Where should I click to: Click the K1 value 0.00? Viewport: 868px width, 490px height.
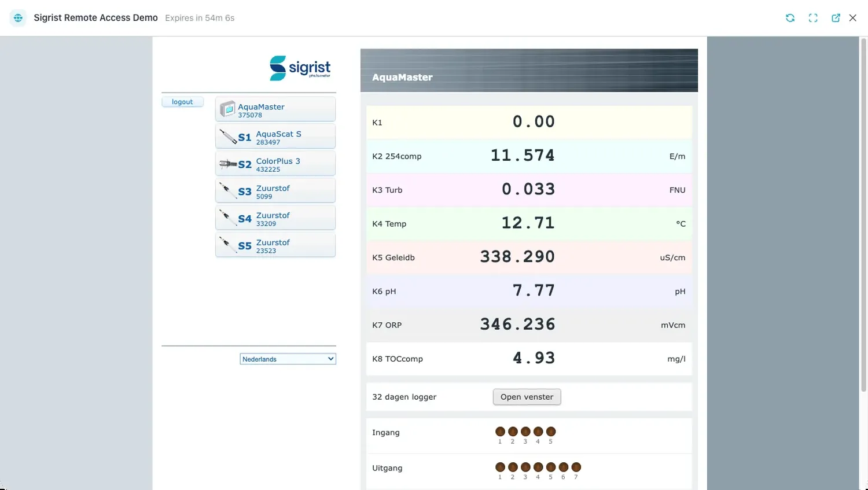click(534, 121)
